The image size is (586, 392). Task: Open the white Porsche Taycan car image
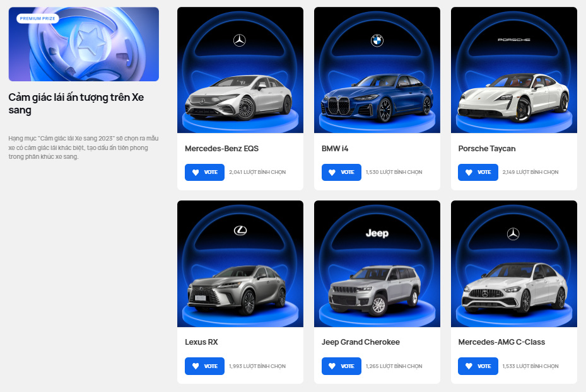[x=514, y=98]
